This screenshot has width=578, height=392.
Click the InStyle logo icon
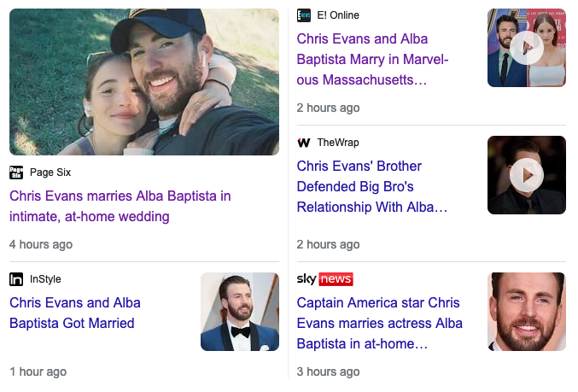(x=16, y=279)
